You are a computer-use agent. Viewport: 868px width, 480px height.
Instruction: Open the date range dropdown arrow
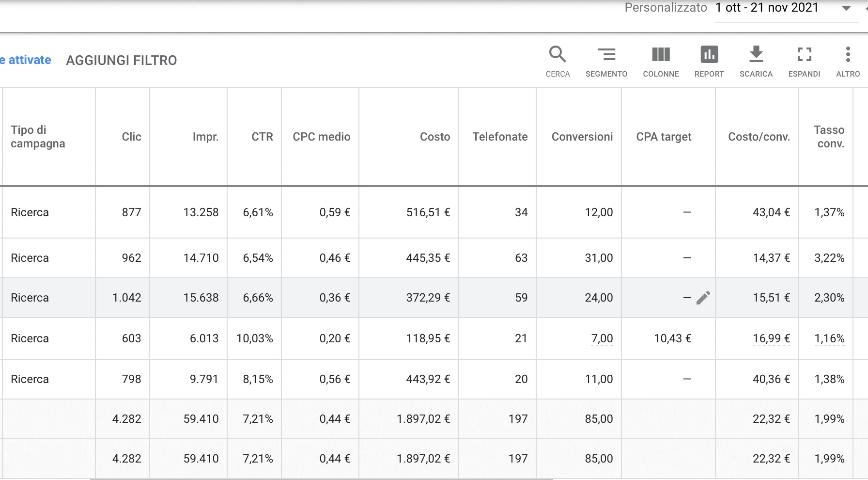point(846,8)
